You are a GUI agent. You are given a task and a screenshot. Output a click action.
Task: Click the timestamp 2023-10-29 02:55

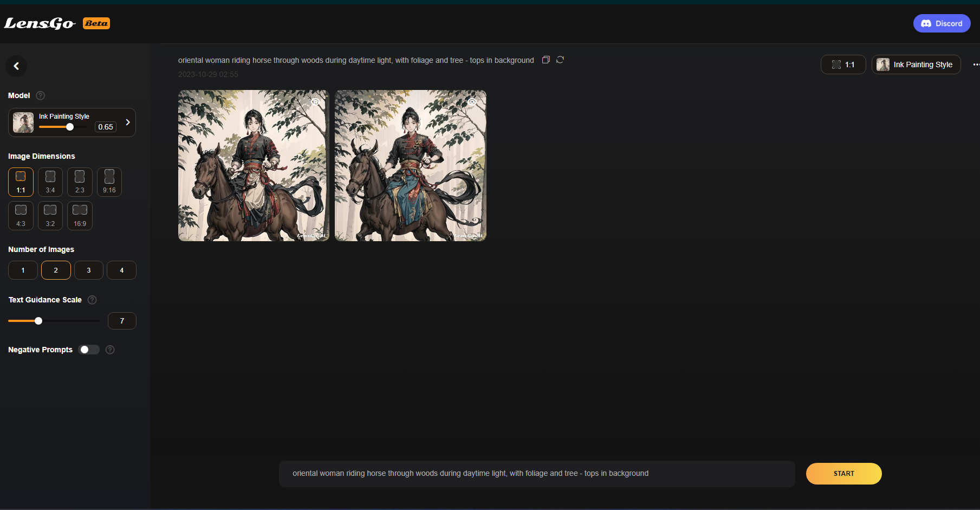[208, 74]
